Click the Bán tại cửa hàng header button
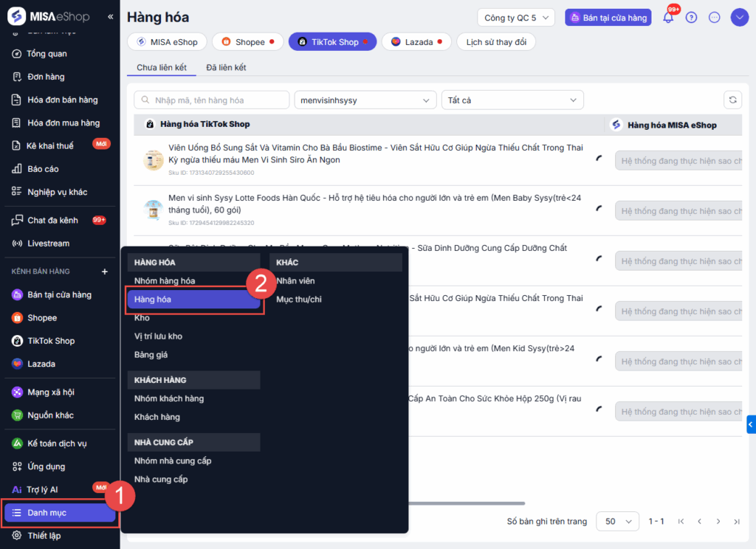756x549 pixels. click(x=608, y=18)
